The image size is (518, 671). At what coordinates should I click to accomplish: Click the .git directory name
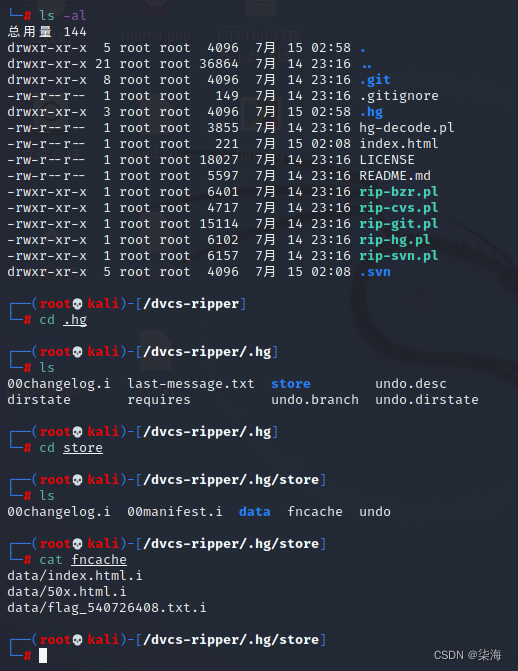pyautogui.click(x=375, y=80)
